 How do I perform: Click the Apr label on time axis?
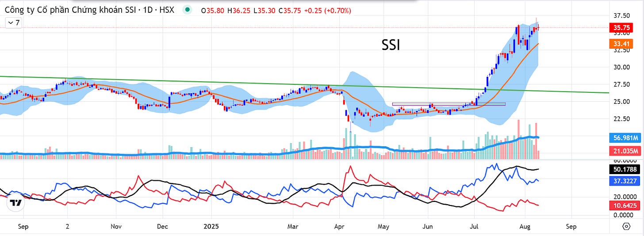[339, 226]
